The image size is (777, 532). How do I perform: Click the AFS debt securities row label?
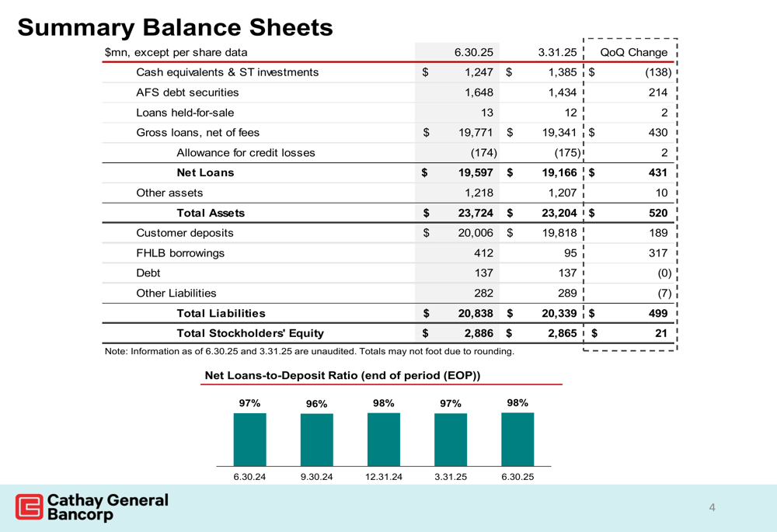point(187,92)
